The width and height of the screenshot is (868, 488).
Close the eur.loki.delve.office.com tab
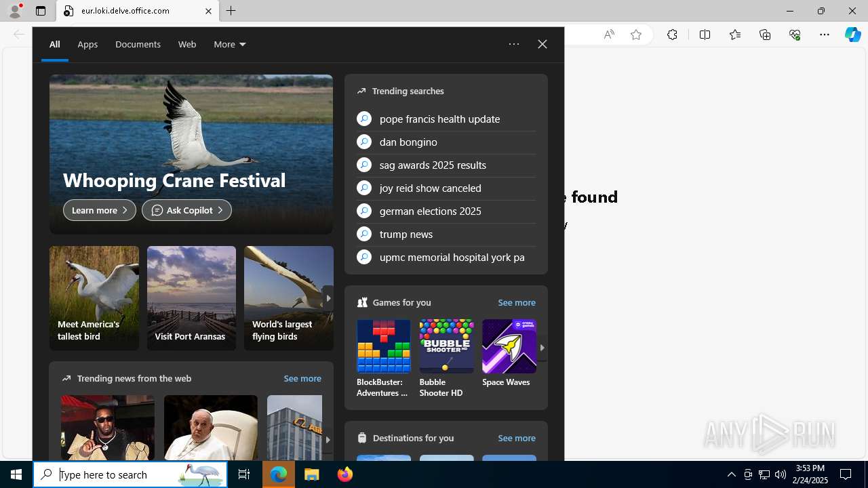pyautogui.click(x=208, y=11)
